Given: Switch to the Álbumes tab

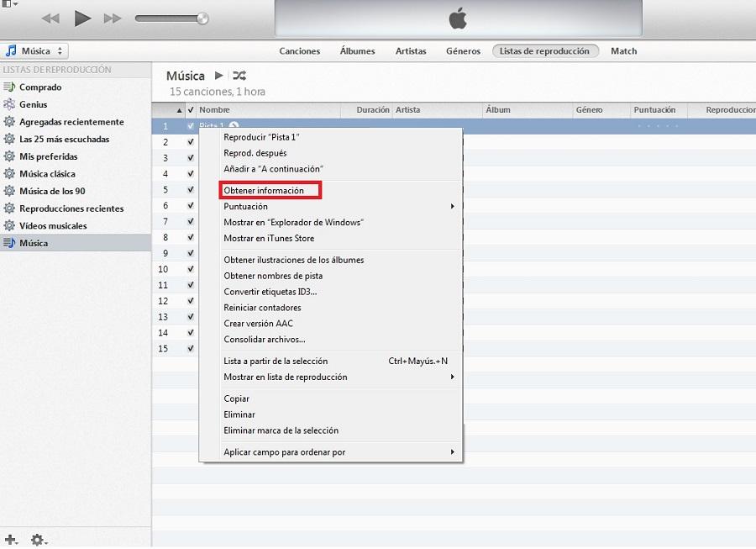Looking at the screenshot, I should pyautogui.click(x=357, y=51).
